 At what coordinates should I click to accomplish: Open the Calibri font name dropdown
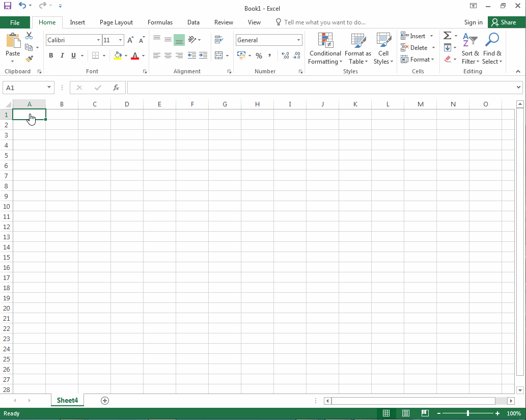98,40
